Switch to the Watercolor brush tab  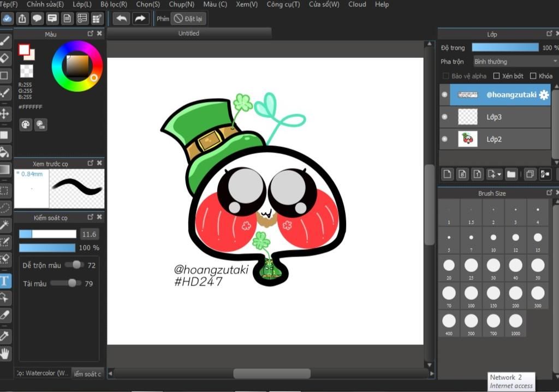point(42,373)
